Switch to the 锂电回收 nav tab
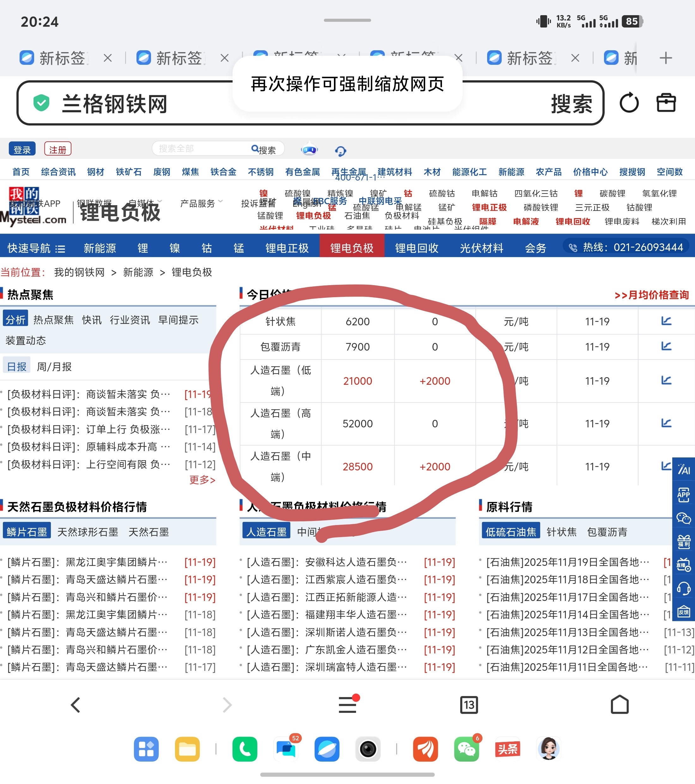This screenshot has height=784, width=695. (416, 248)
